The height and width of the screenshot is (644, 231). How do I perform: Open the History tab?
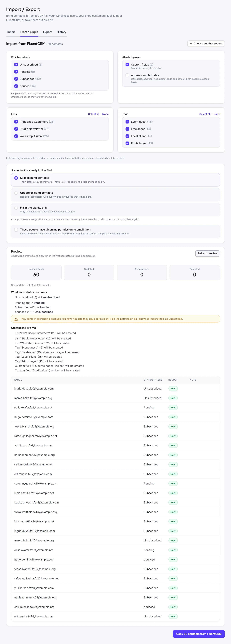62,32
